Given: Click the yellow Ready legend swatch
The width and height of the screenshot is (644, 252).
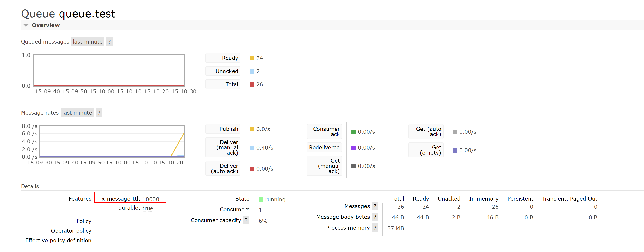Looking at the screenshot, I should 252,58.
